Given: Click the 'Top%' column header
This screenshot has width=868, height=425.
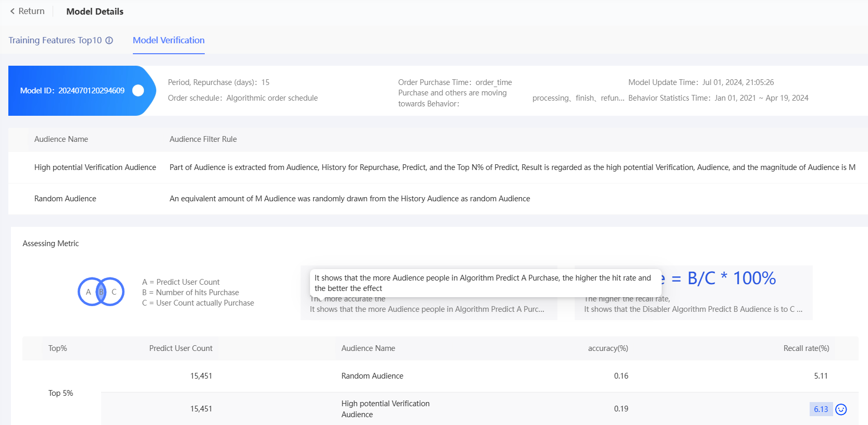Looking at the screenshot, I should pos(58,348).
